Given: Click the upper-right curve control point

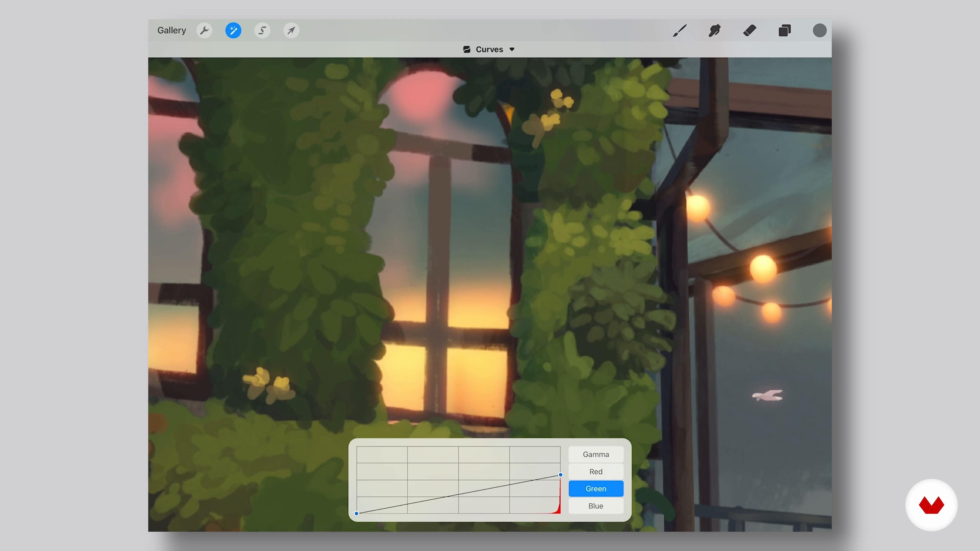Looking at the screenshot, I should tap(560, 474).
